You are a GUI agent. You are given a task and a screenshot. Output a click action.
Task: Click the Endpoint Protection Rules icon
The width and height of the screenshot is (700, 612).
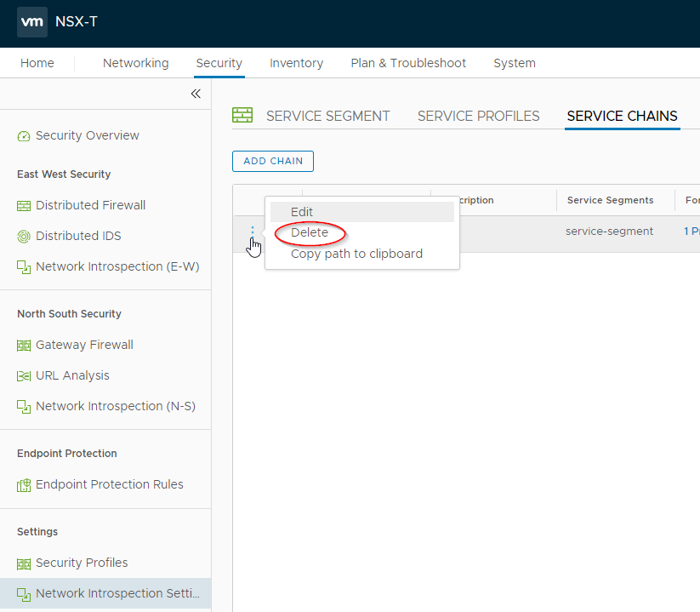coord(24,485)
